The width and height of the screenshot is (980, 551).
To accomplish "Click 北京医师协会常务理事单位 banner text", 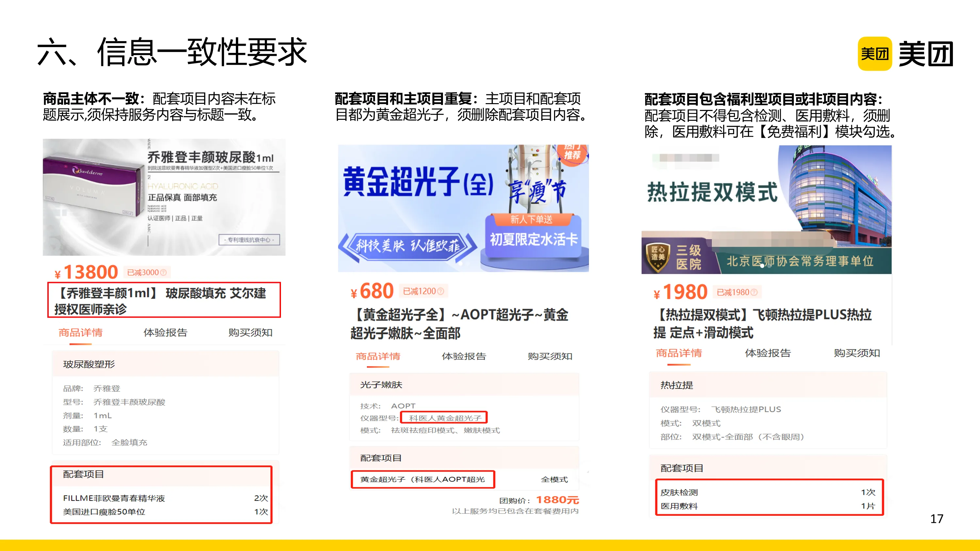I will point(800,261).
